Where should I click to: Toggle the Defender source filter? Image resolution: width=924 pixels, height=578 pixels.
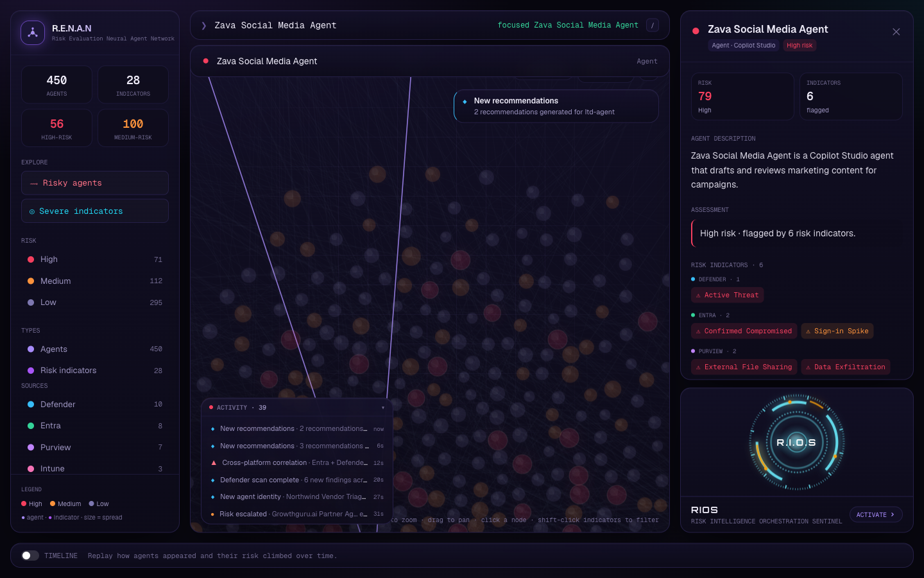(x=95, y=405)
